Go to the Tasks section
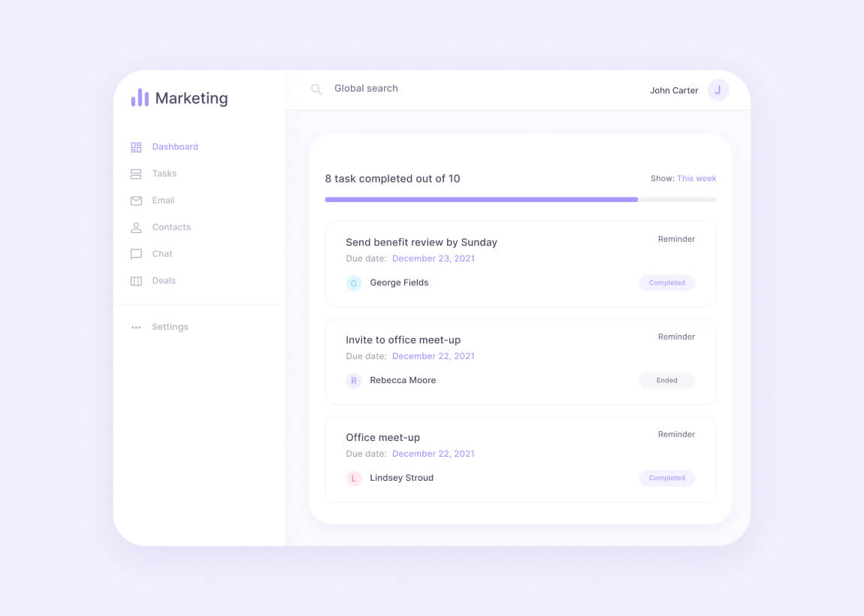The height and width of the screenshot is (616, 864). 165,174
